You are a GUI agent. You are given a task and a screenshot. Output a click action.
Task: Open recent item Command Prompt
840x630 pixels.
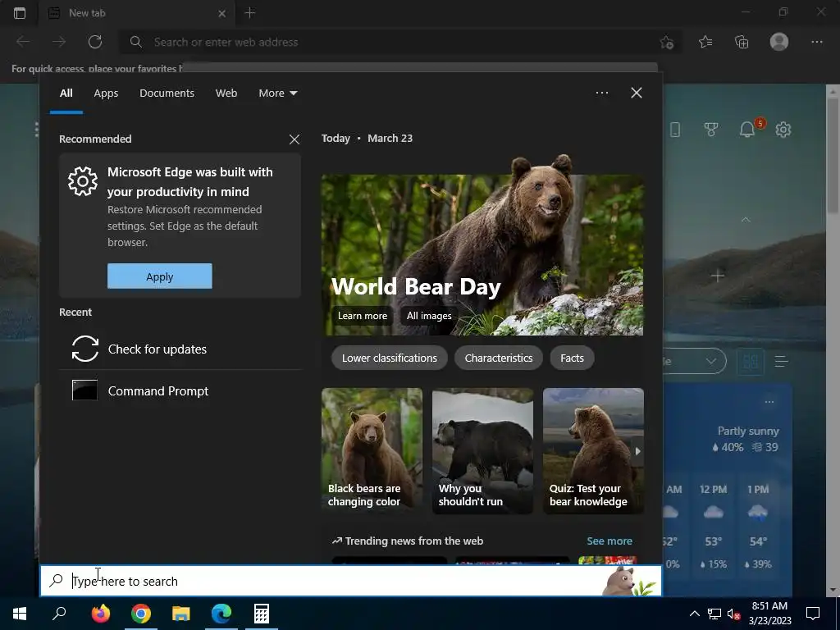(x=180, y=390)
